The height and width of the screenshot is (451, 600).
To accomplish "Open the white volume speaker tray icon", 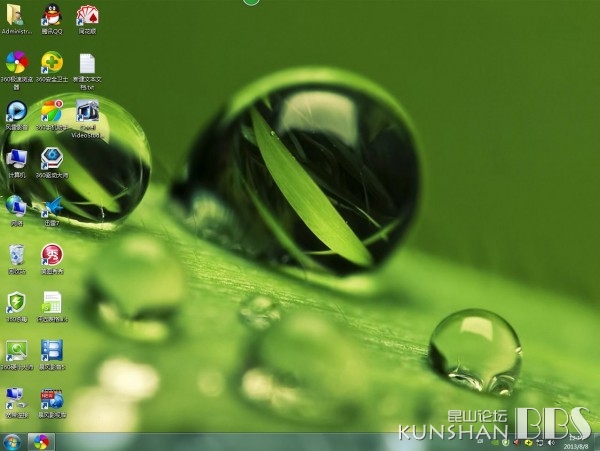I will [551, 443].
